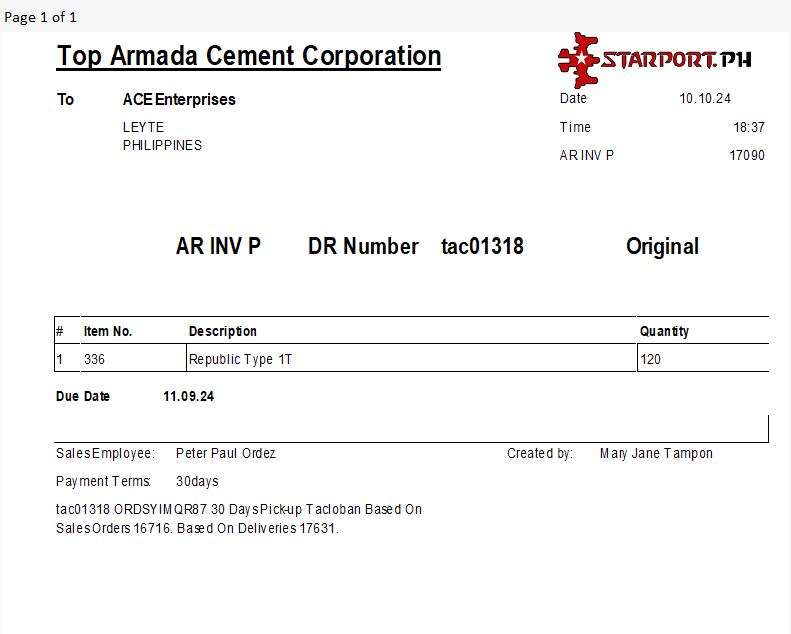The image size is (791, 634).
Task: Click the 30days payment terms value
Action: pos(197,481)
